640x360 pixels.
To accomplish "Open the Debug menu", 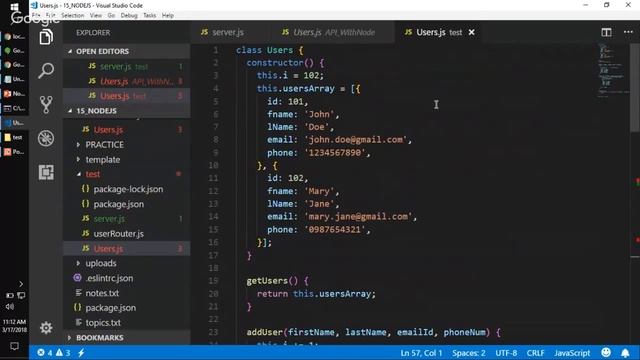I will click(129, 16).
